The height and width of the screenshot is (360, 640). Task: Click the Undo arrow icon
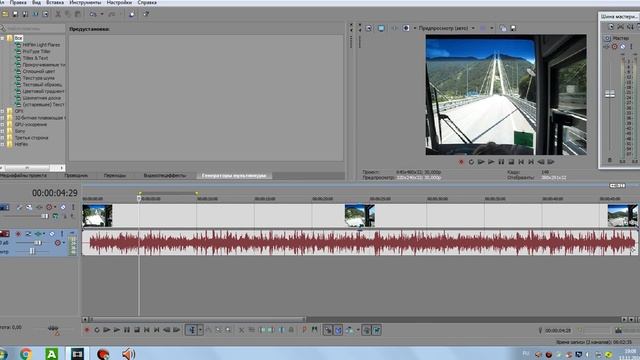coord(93,14)
